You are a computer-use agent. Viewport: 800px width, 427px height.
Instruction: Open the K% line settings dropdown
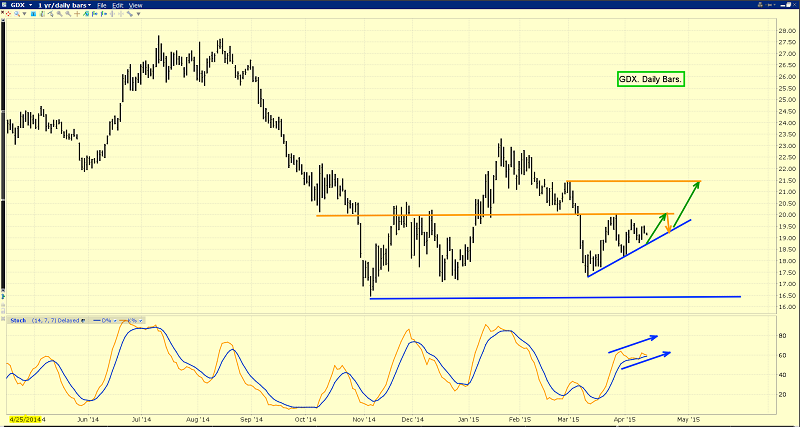(141, 321)
